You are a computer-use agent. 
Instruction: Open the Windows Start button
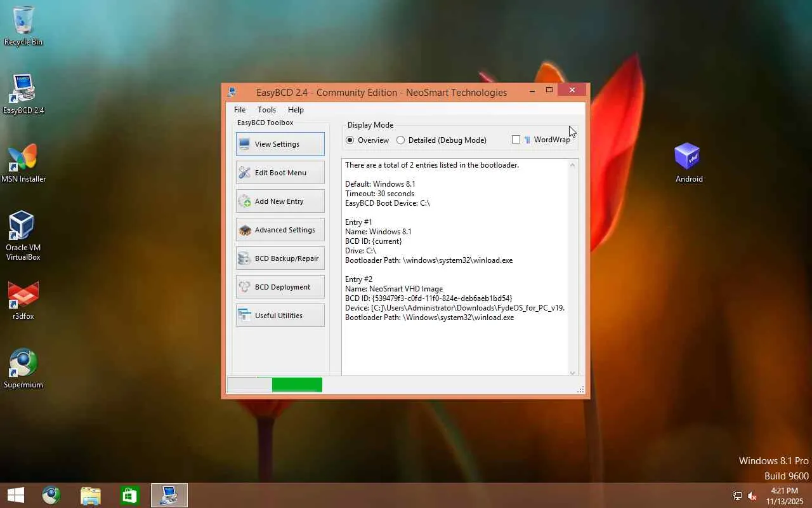pyautogui.click(x=16, y=495)
